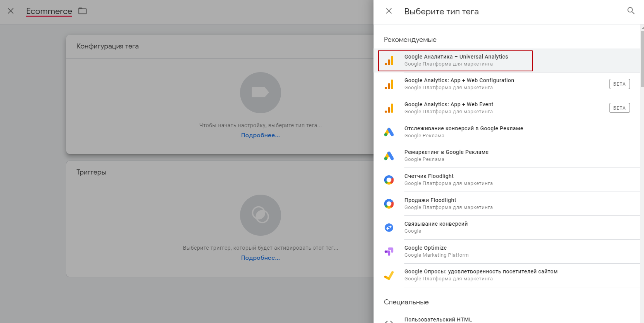Close the tag type selection panel
The height and width of the screenshot is (323, 644).
389,11
